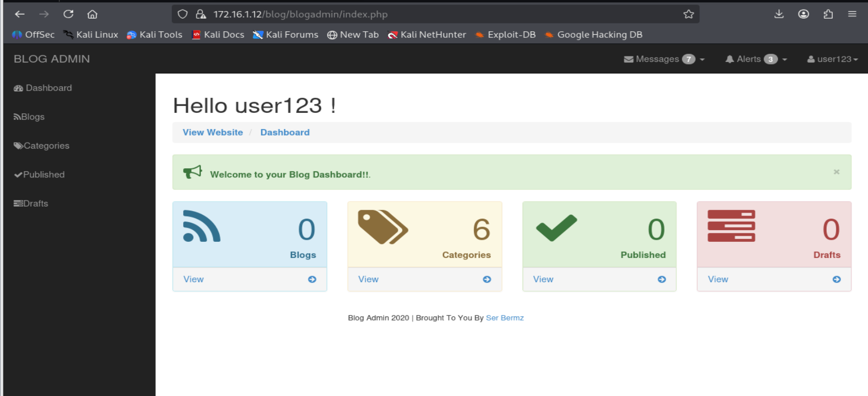This screenshot has width=868, height=396.
Task: Open the browser hamburger menu
Action: [x=852, y=14]
